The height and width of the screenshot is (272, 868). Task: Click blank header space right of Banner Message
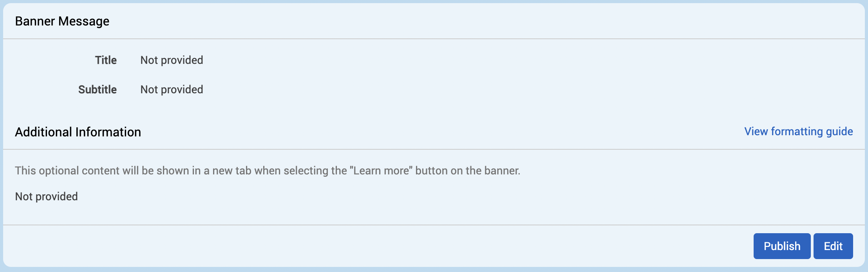click(x=470, y=21)
